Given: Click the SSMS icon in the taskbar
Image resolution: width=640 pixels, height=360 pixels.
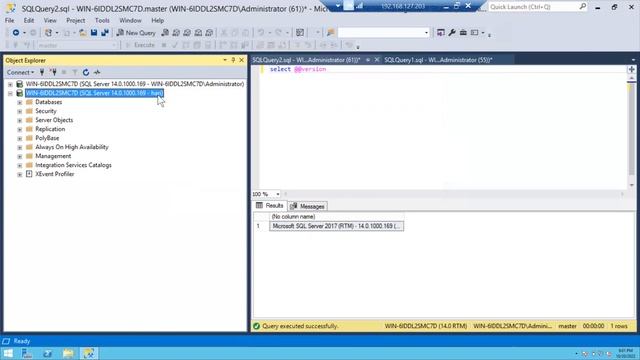Looking at the screenshot, I should pos(89,353).
